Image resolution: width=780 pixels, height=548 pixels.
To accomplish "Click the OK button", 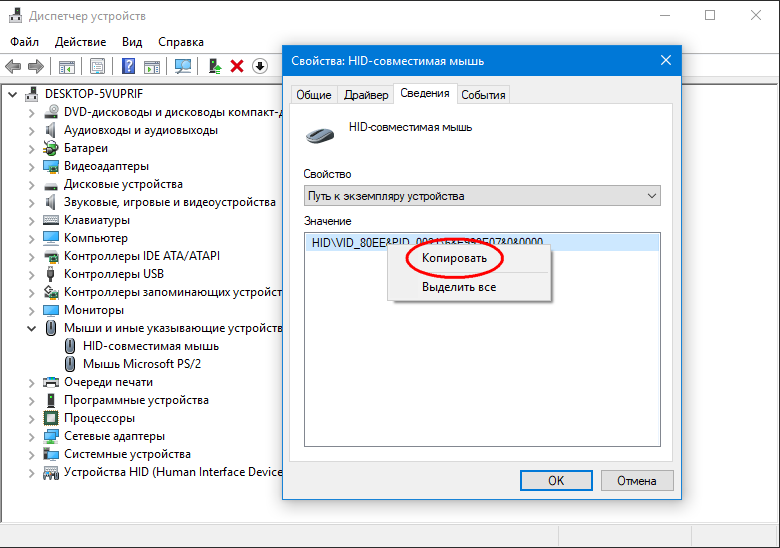I will tap(556, 480).
